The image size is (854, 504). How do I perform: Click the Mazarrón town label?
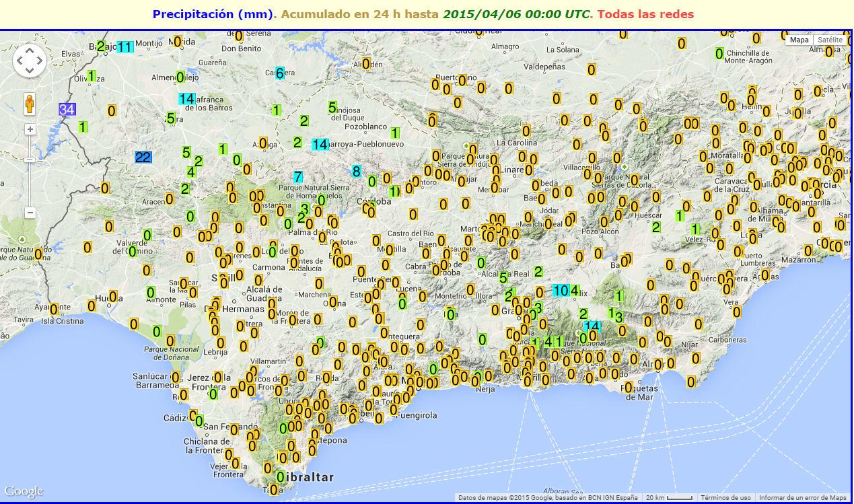coord(799,259)
